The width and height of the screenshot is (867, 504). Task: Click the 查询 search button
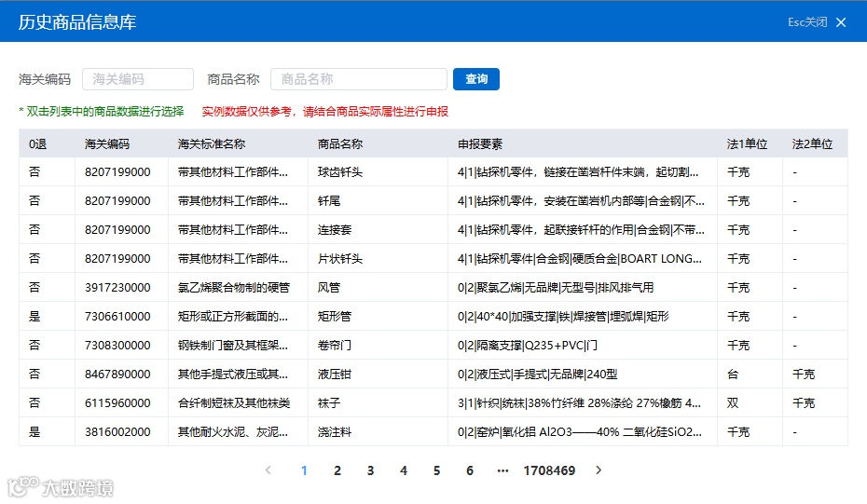[x=476, y=79]
